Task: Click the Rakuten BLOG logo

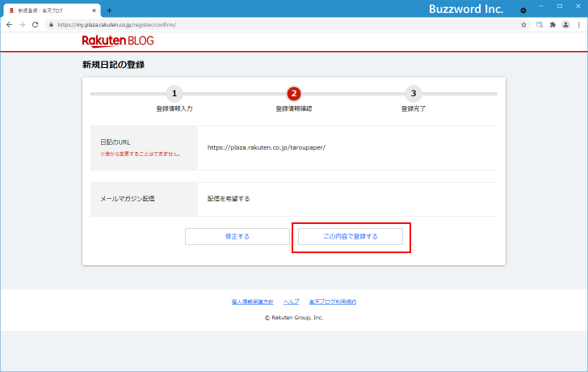Action: (118, 41)
